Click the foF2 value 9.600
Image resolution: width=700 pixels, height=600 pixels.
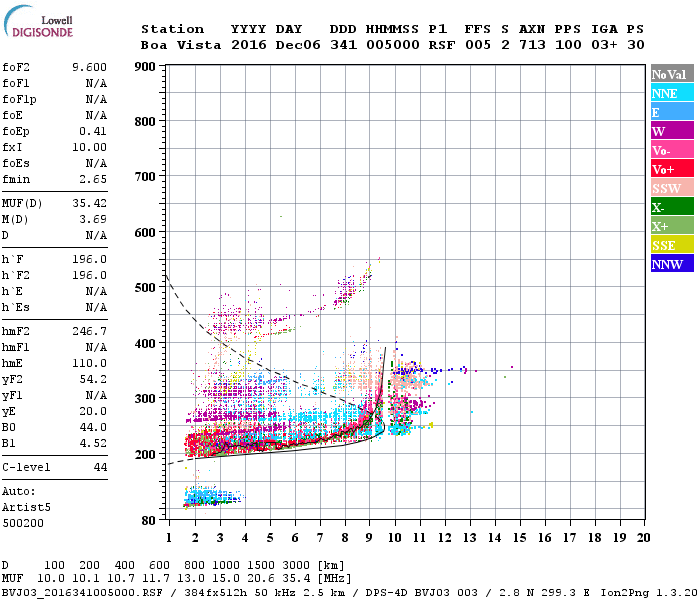tap(89, 67)
